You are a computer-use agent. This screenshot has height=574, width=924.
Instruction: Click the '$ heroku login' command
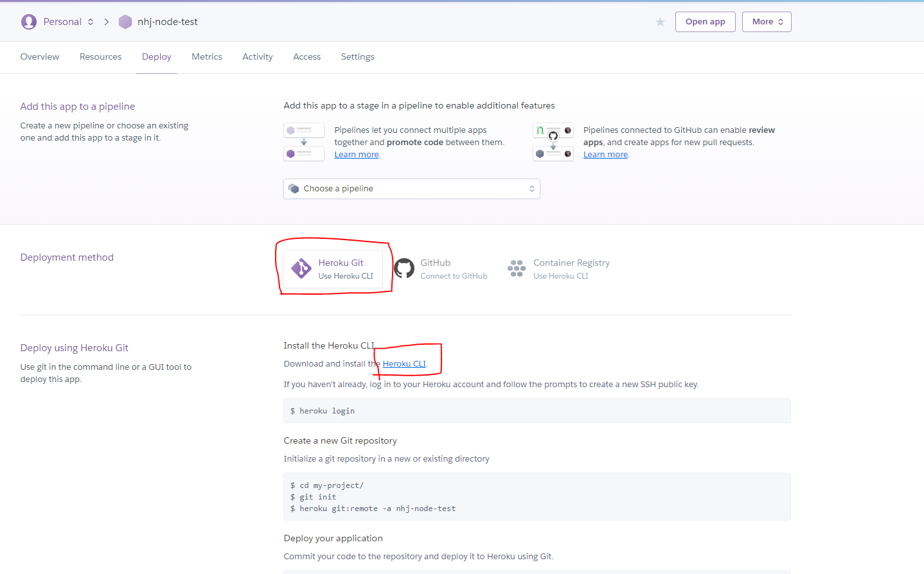tap(323, 411)
